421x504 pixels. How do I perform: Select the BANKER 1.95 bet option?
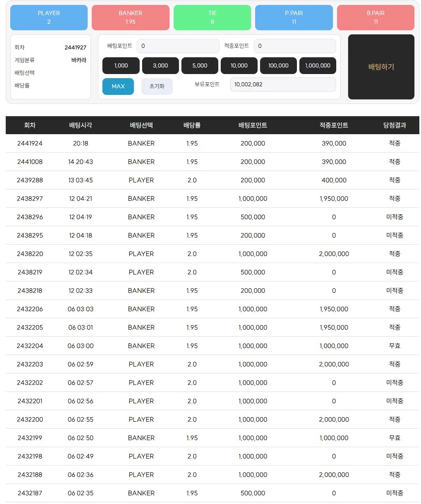[131, 18]
